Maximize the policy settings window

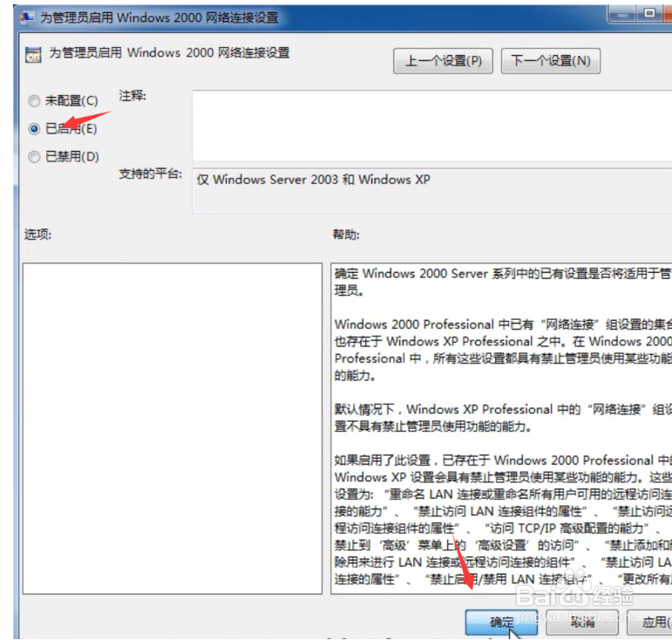[x=649, y=13]
